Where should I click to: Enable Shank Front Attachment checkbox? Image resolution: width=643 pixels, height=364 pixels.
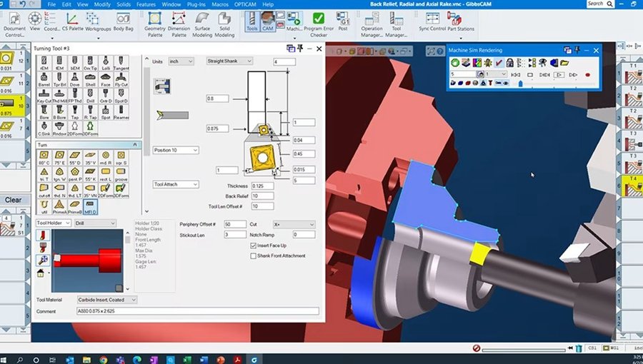pos(253,256)
